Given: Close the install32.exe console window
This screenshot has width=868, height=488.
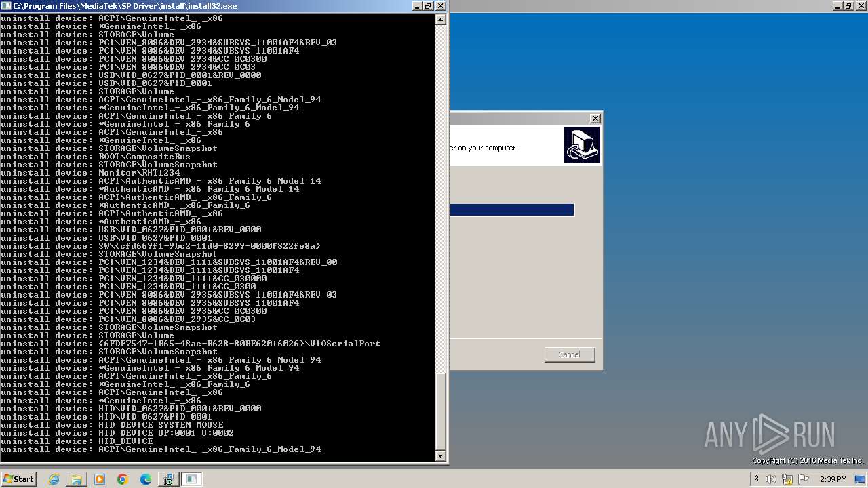Looking at the screenshot, I should pyautogui.click(x=441, y=5).
